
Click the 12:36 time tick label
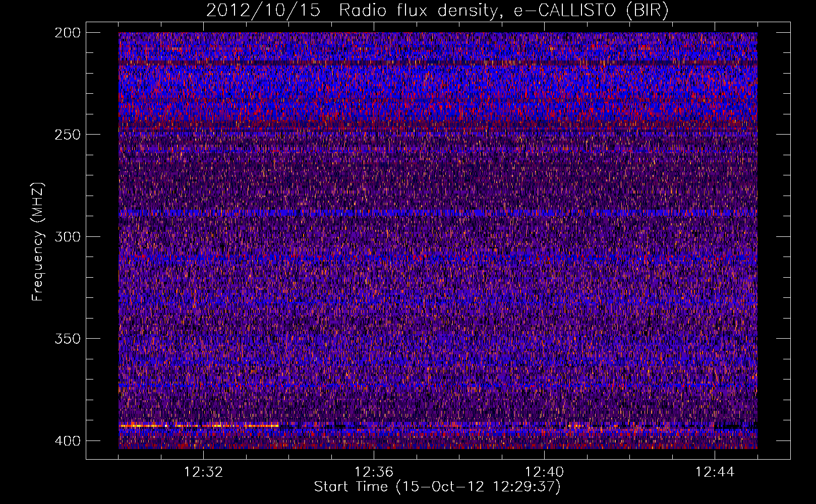pos(374,472)
